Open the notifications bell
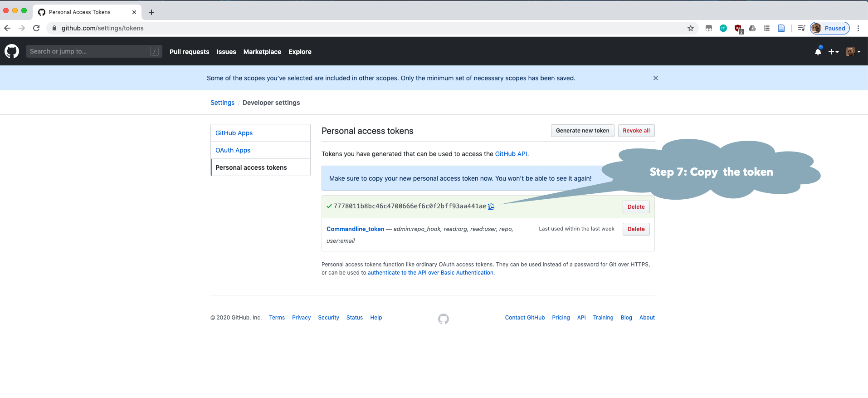The width and height of the screenshot is (868, 398). (x=818, y=52)
